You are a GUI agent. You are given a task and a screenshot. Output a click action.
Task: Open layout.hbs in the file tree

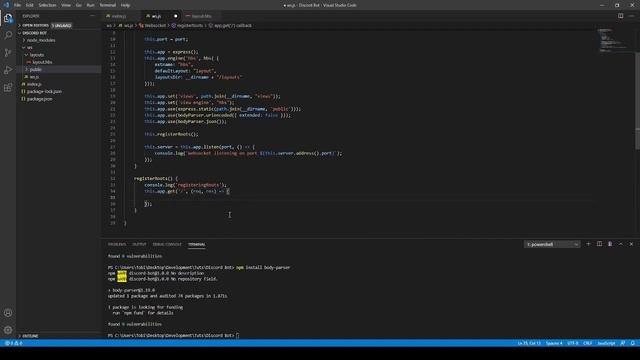[x=42, y=62]
